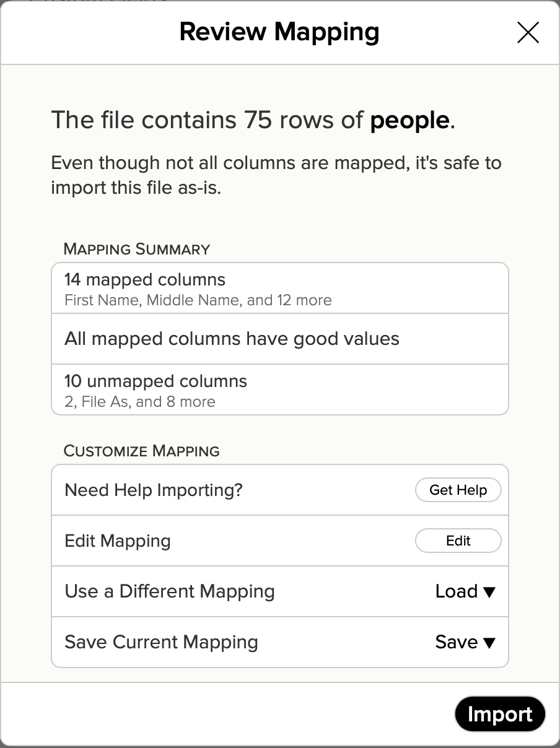Screen dimensions: 560x748
Task: Click the Import button
Action: click(499, 714)
